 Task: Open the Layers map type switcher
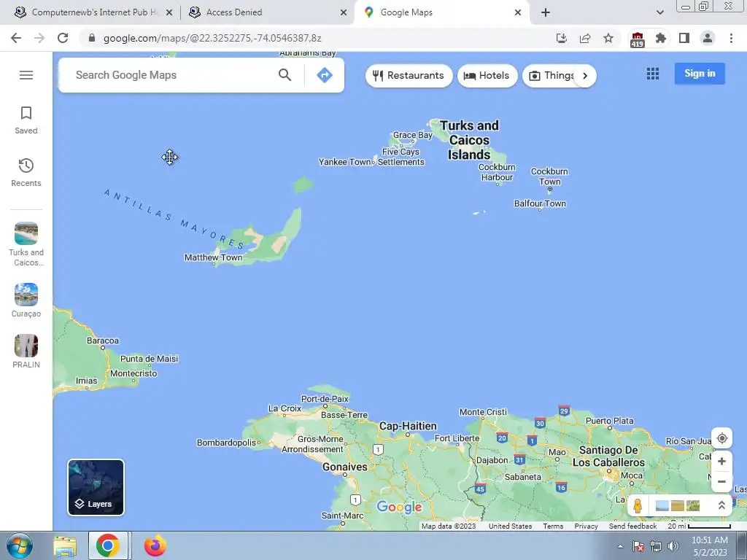[x=96, y=487]
